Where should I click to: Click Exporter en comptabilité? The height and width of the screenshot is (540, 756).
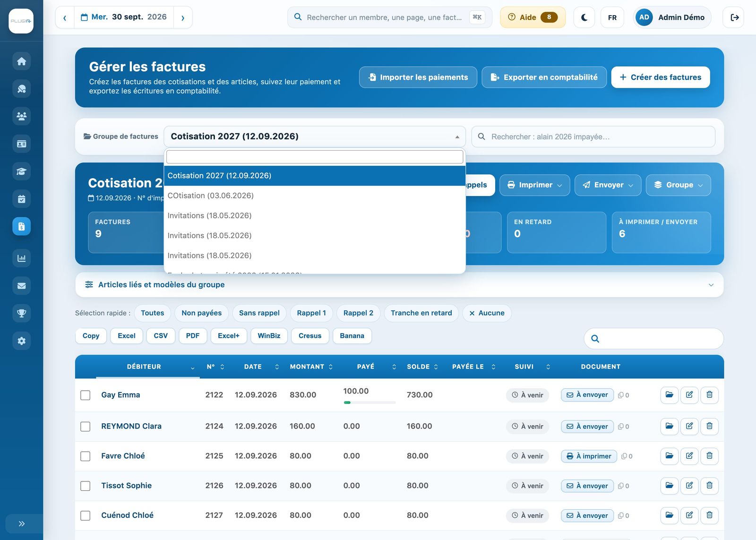coord(544,77)
